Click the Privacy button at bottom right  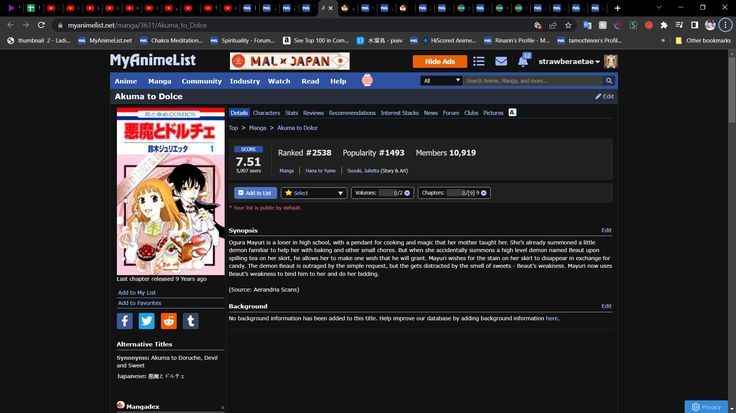[706, 407]
